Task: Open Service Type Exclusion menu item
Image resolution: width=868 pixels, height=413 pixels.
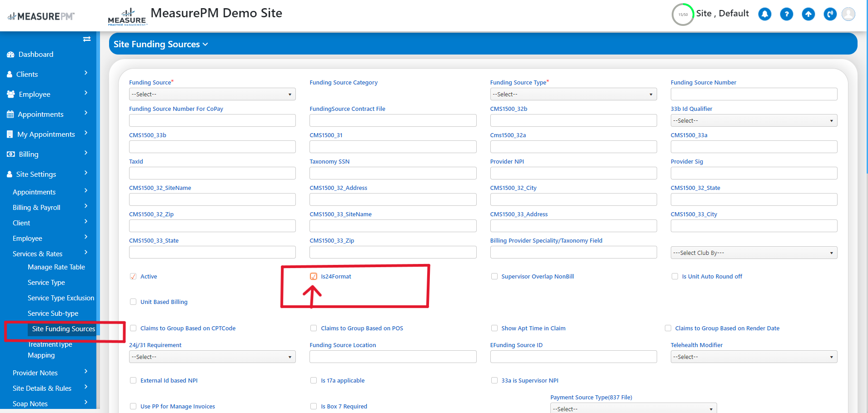Action: pyautogui.click(x=61, y=298)
